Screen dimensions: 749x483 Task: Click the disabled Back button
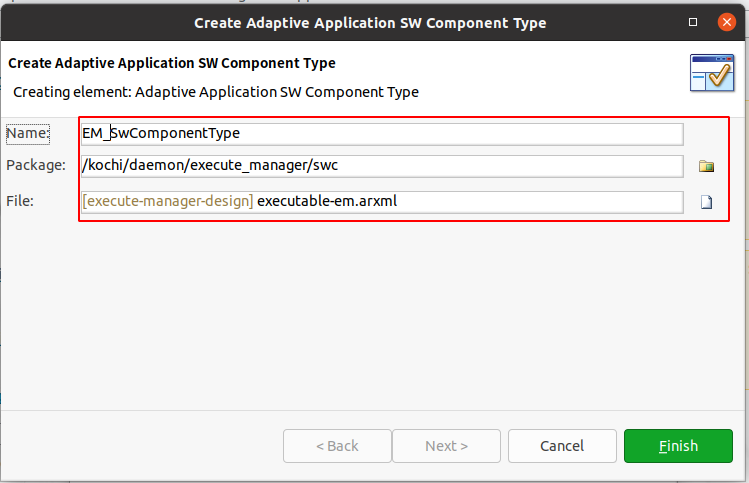(x=337, y=446)
